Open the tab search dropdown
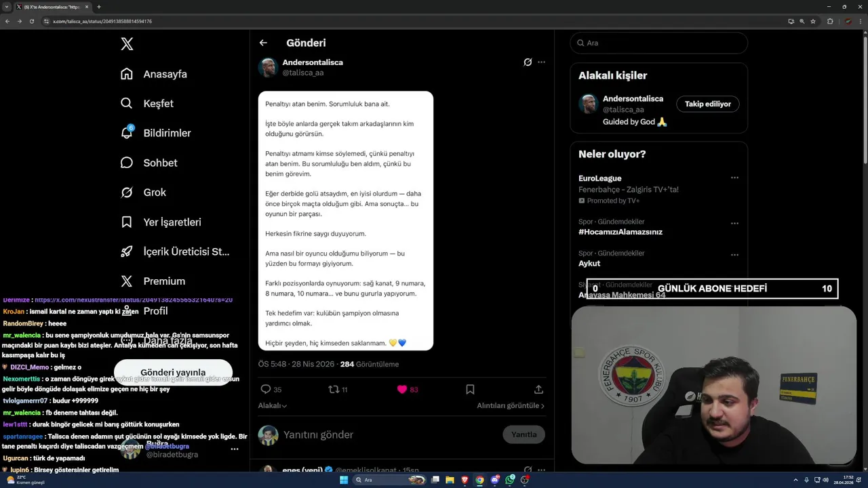 [7, 7]
